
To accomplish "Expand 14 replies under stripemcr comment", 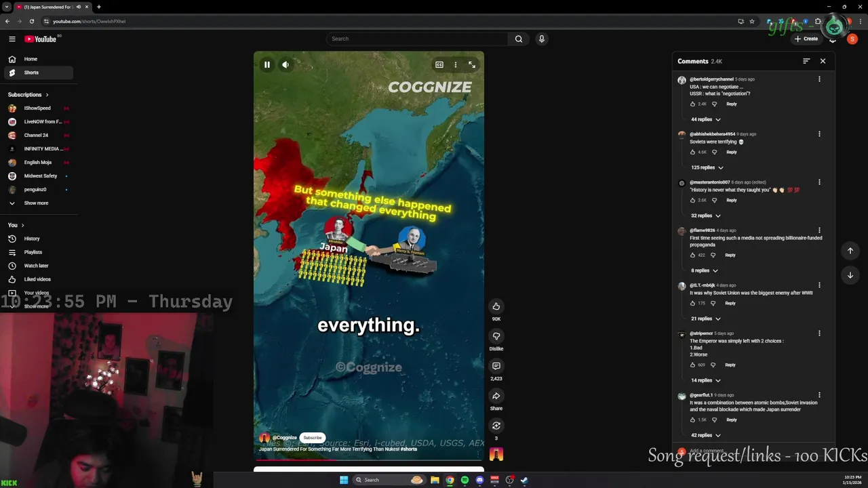I will pyautogui.click(x=705, y=380).
